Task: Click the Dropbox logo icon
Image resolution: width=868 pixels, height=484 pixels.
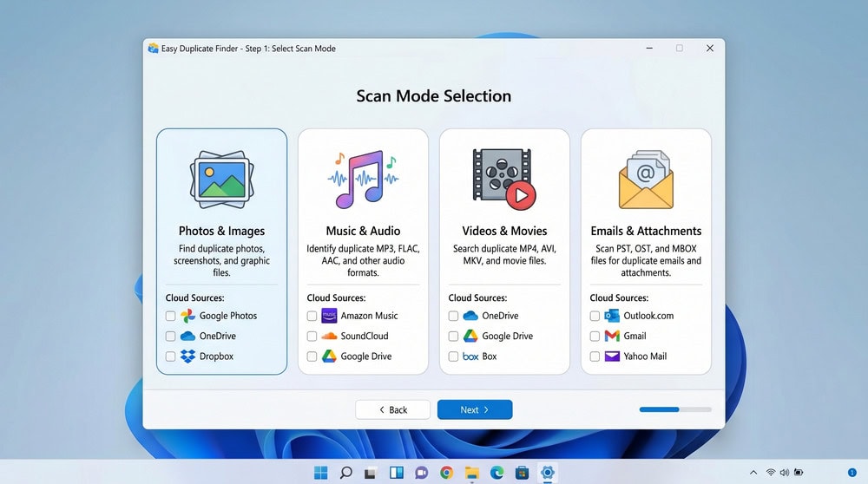Action: [x=187, y=356]
